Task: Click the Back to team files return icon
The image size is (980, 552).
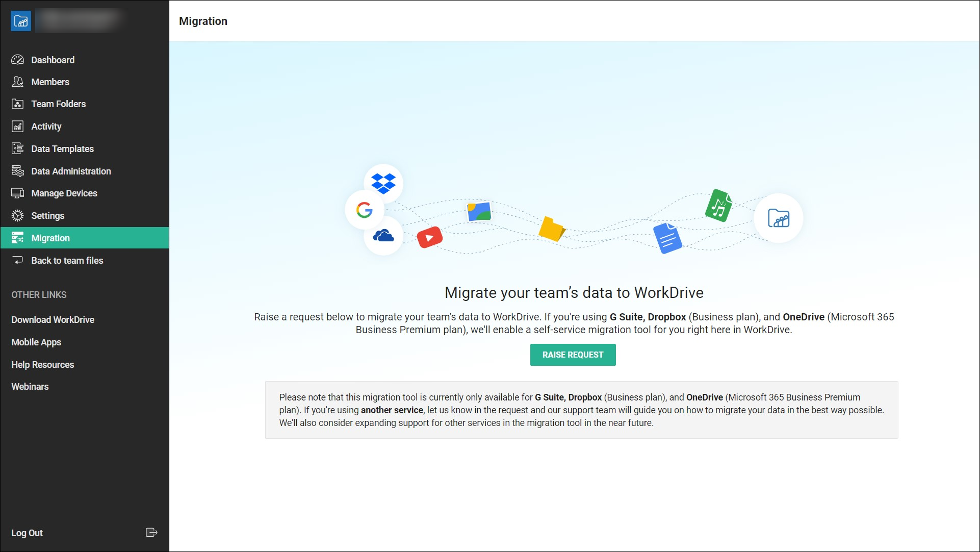Action: coord(17,260)
